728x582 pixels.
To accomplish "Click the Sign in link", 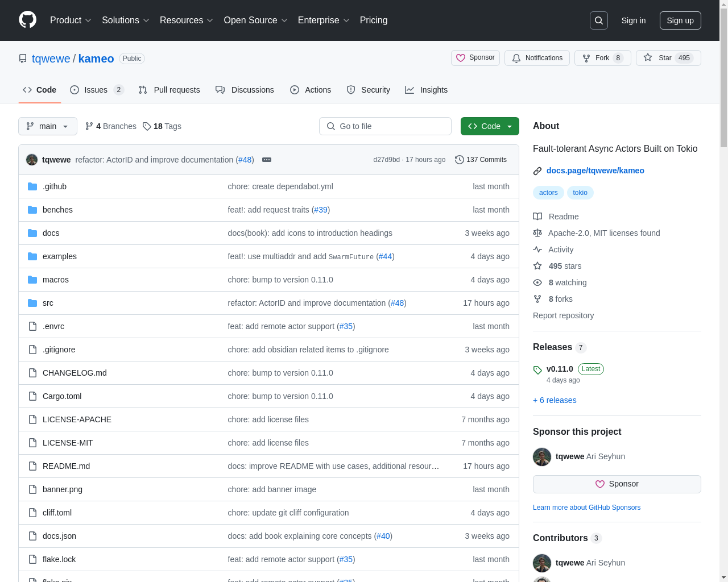I will click(x=634, y=20).
